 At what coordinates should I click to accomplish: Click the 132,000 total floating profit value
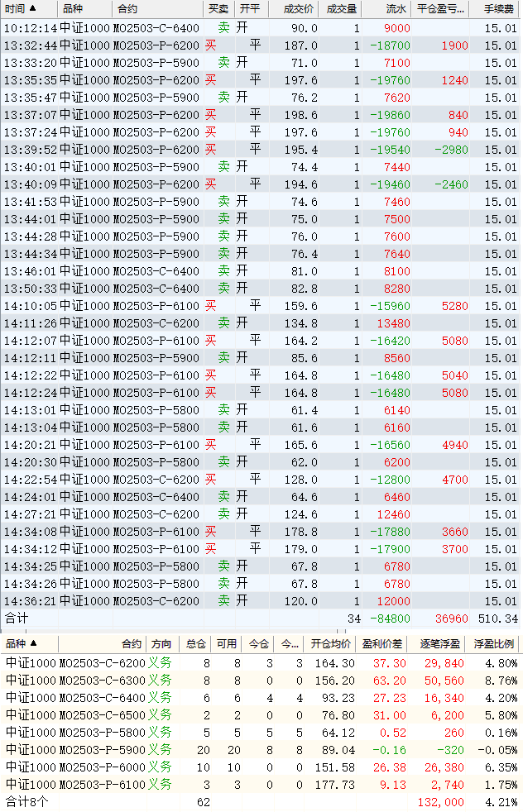click(440, 802)
